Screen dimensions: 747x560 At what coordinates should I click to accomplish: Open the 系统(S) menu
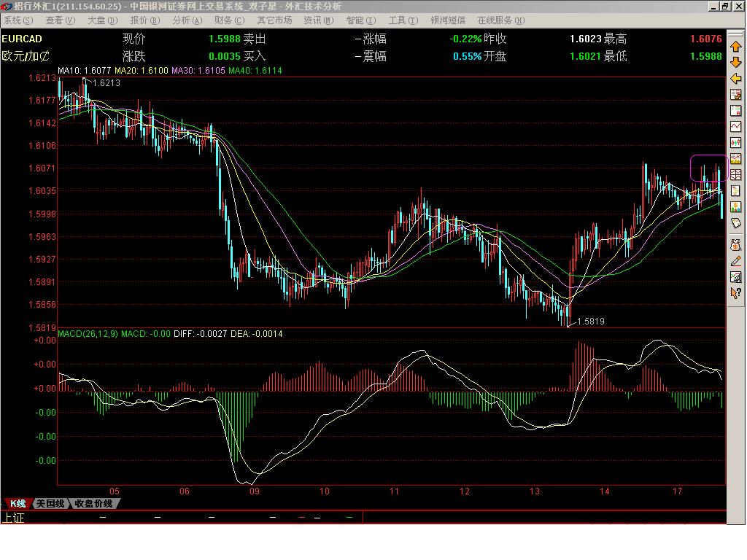(18, 20)
